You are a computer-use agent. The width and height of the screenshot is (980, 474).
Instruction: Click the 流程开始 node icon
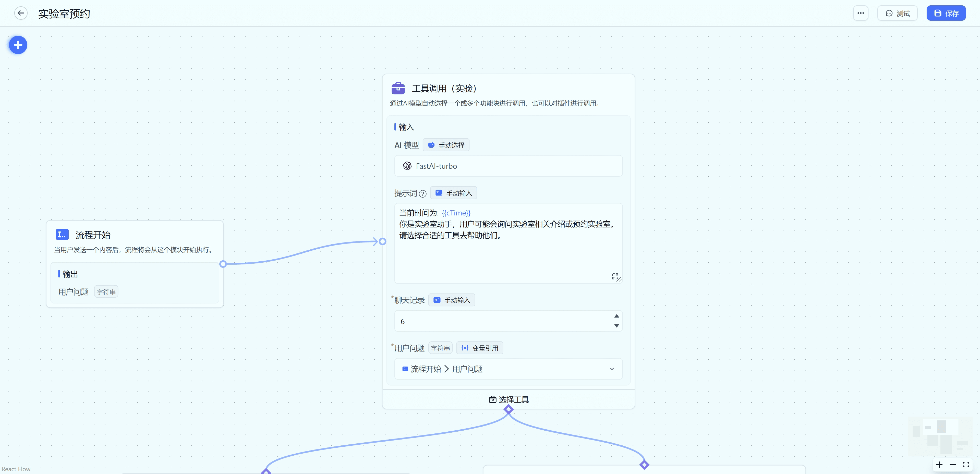[62, 234]
